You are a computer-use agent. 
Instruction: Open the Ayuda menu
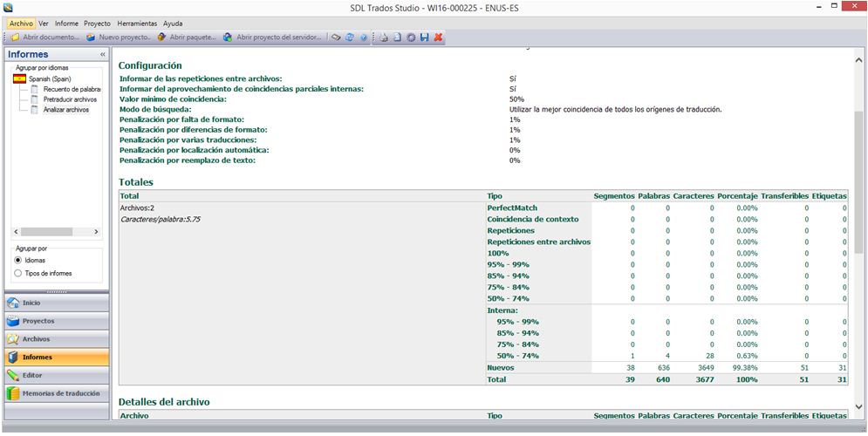173,24
